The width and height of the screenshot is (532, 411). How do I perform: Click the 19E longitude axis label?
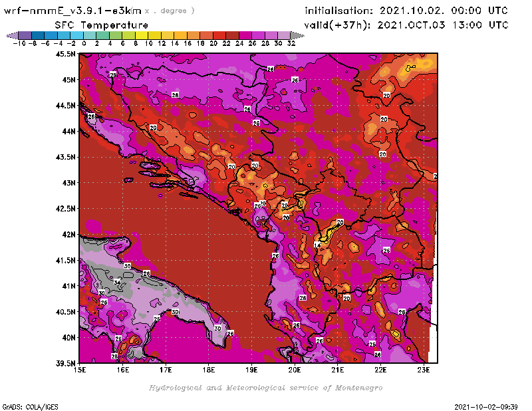(x=252, y=370)
